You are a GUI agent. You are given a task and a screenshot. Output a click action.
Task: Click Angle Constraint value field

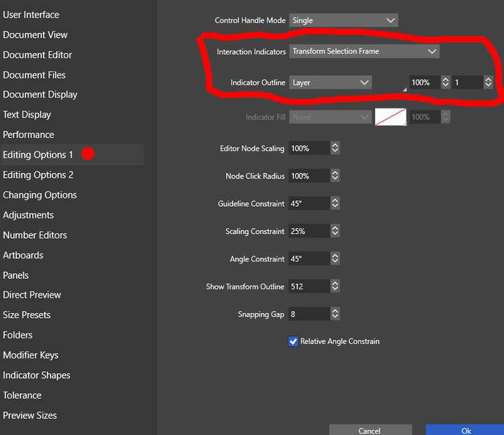309,259
